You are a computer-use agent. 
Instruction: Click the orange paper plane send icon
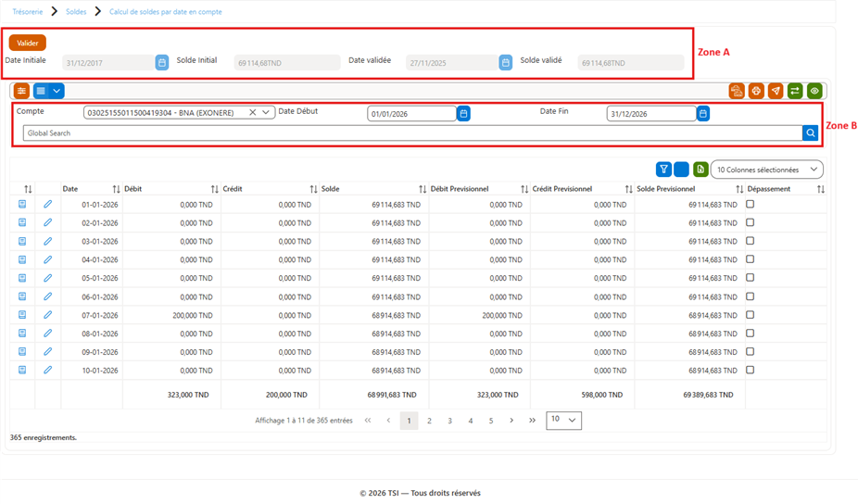(776, 91)
